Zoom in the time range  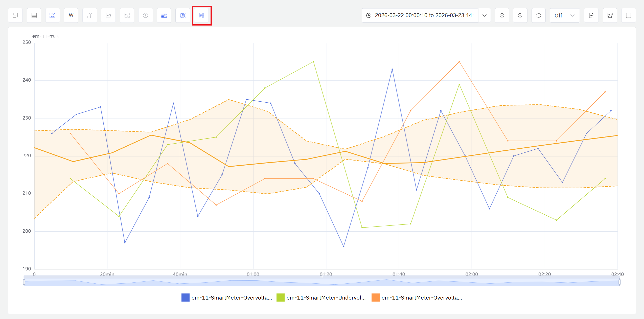tap(520, 15)
